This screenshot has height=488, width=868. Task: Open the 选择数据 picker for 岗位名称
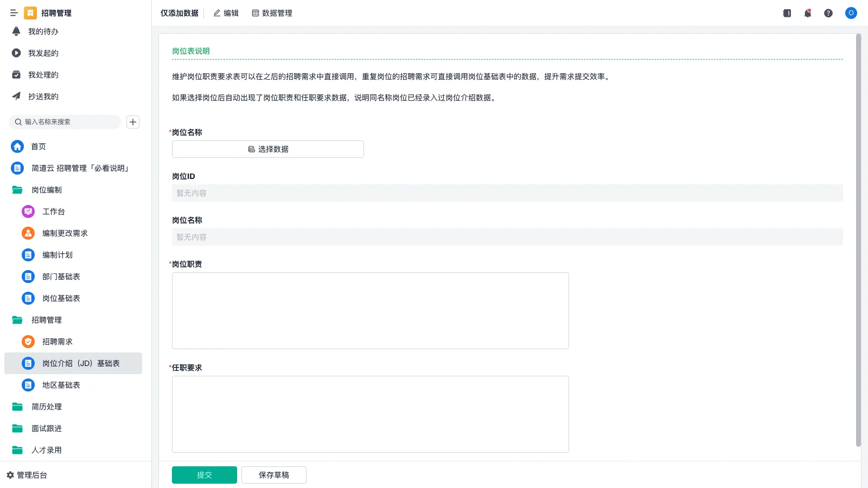(267, 149)
